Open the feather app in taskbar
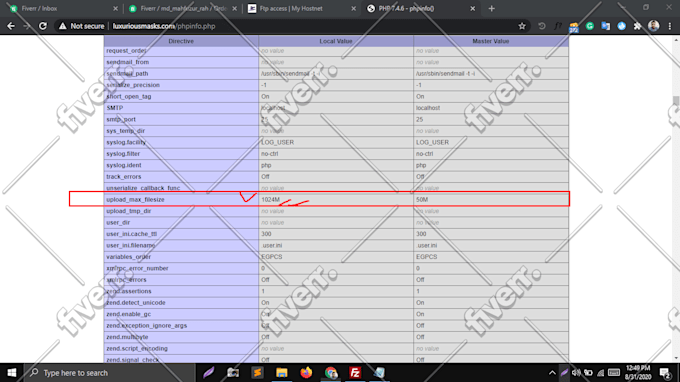 [x=209, y=372]
